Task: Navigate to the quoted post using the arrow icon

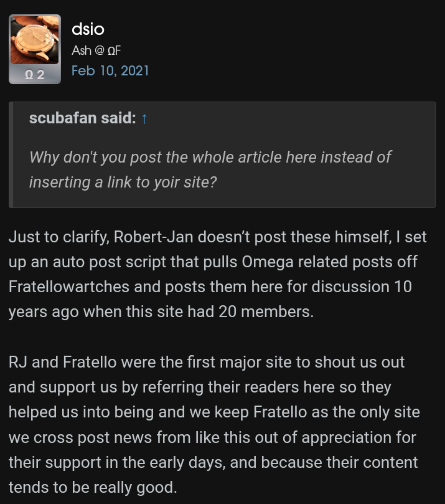Action: 144,118
